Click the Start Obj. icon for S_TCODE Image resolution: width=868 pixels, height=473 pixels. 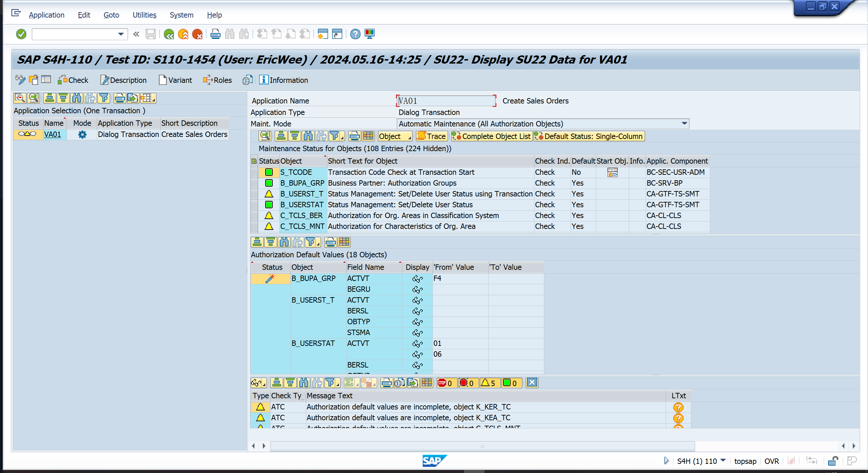(612, 172)
